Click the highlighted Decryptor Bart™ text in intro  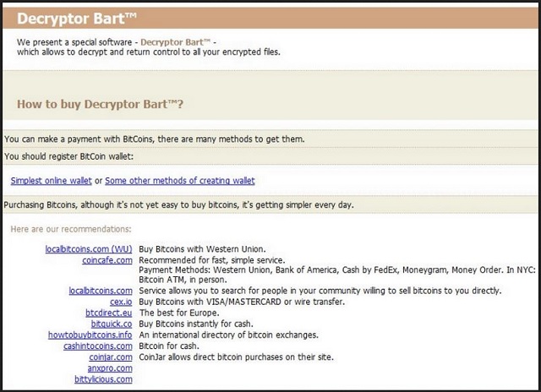pyautogui.click(x=175, y=42)
